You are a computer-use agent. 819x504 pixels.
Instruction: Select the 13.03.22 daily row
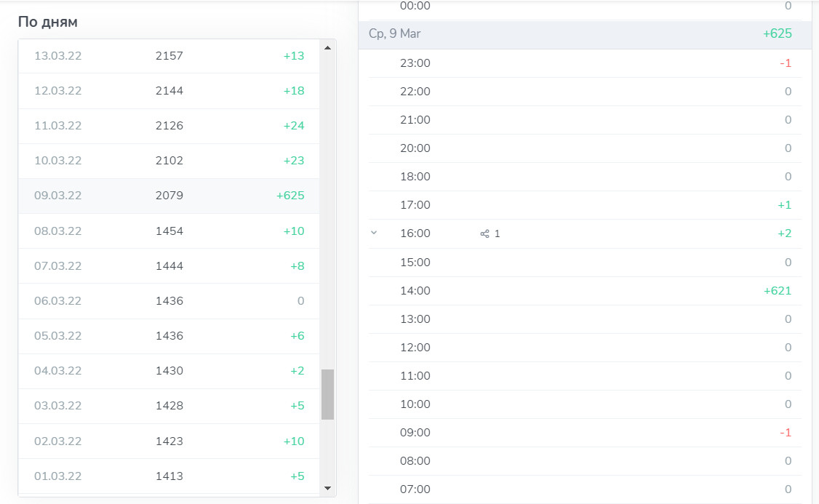(x=169, y=56)
